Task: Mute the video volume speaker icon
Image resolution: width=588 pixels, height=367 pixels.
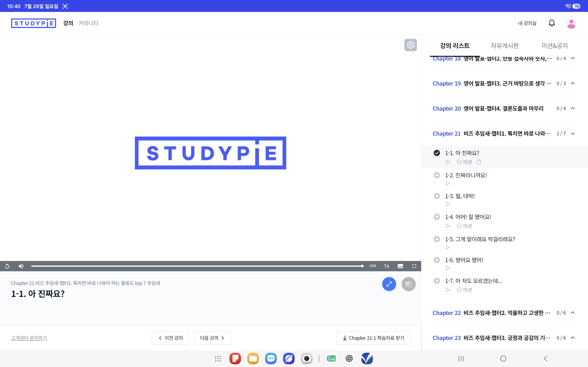Action: coord(21,266)
